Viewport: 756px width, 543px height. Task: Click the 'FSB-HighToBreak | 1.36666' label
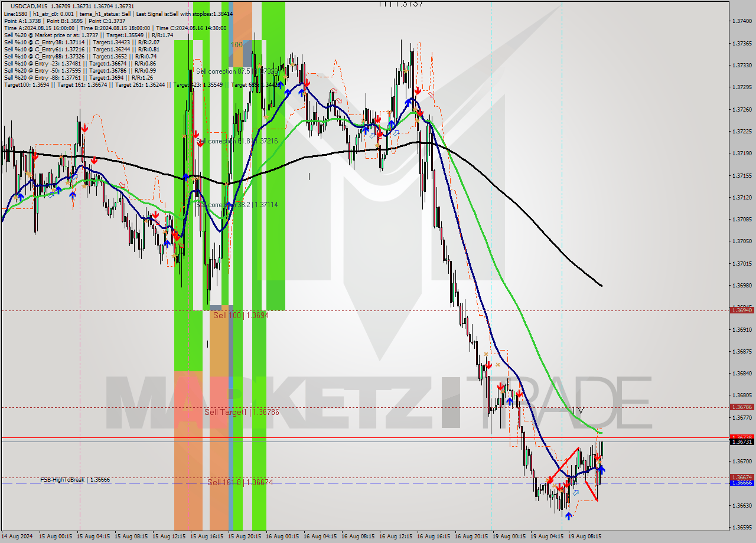coord(75,480)
